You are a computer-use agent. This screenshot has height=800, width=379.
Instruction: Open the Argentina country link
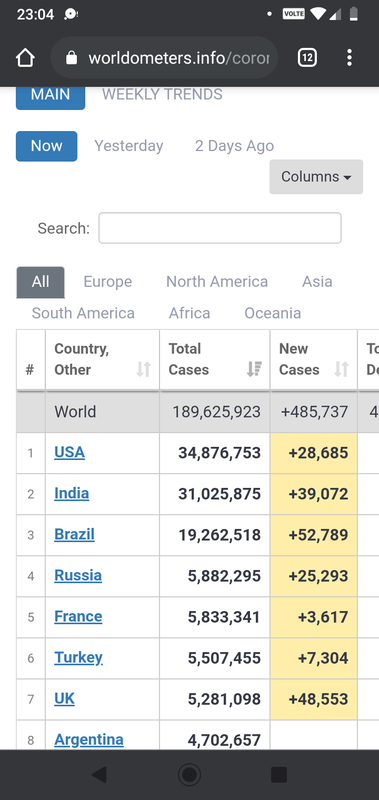pyautogui.click(x=89, y=740)
